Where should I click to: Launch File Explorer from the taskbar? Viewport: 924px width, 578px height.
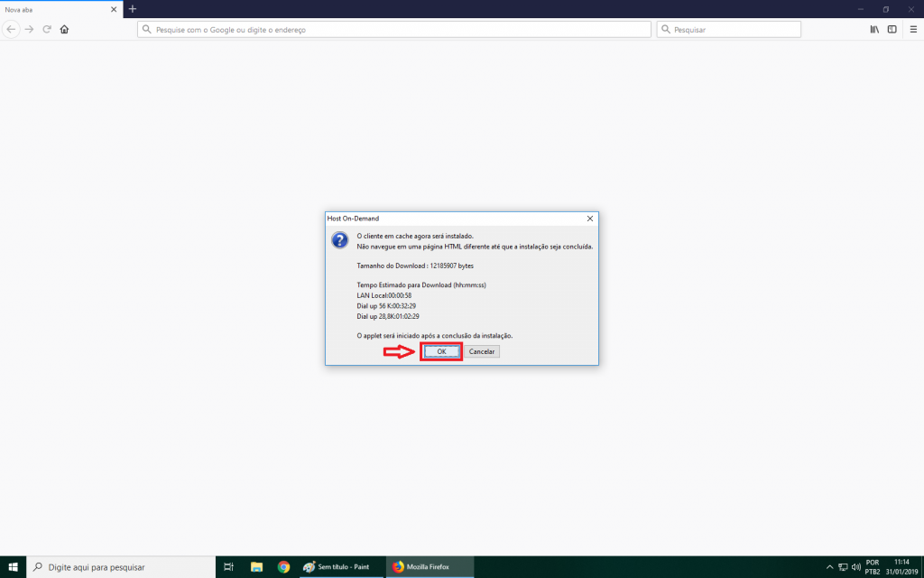pos(255,566)
